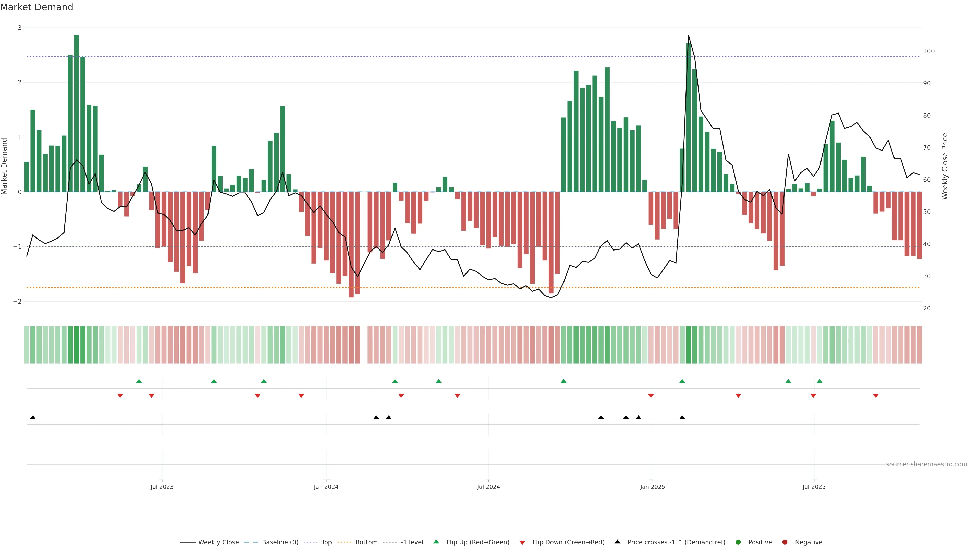980x551 pixels.
Task: Click the rightmost red flip-down triangle marker
Action: [x=876, y=396]
